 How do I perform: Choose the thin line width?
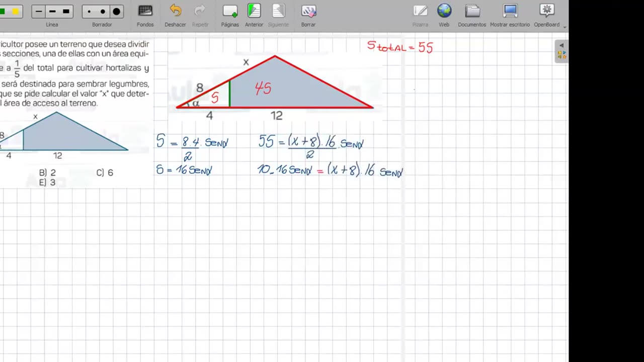pyautogui.click(x=39, y=11)
